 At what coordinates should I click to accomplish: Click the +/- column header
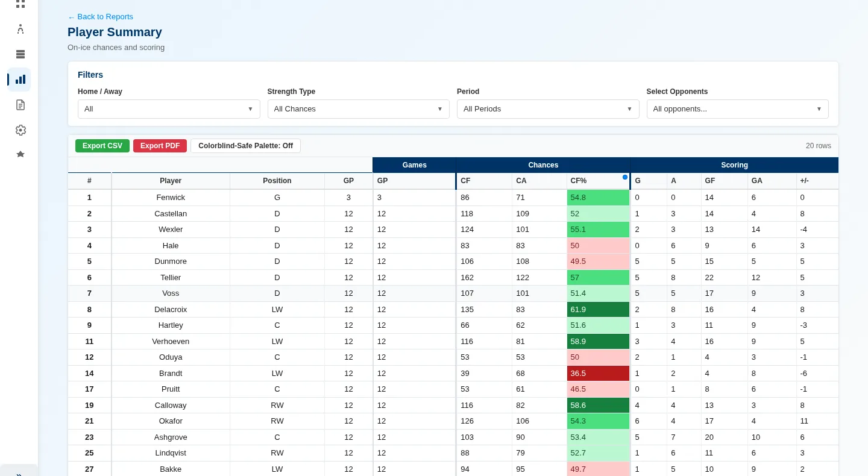[x=817, y=181]
